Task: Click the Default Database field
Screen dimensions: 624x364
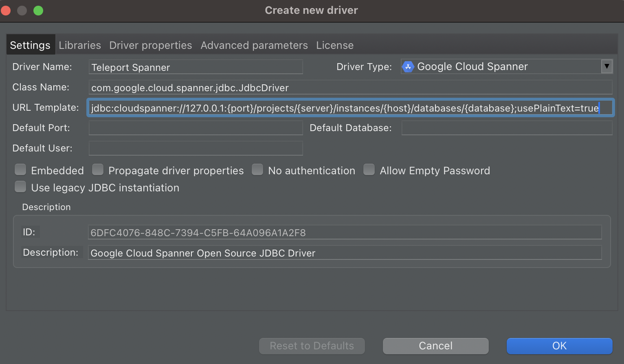Action: 506,127
